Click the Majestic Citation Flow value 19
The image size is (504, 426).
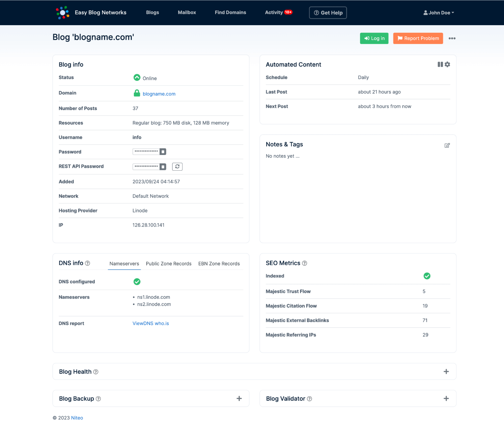[x=425, y=306]
